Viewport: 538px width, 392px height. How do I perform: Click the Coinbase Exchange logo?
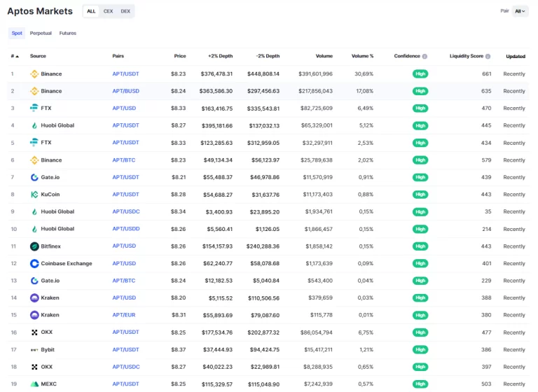[x=34, y=264]
